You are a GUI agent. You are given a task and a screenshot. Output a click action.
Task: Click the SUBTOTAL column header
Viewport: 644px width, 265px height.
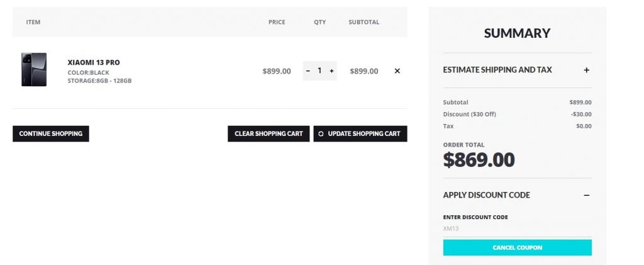click(x=364, y=22)
